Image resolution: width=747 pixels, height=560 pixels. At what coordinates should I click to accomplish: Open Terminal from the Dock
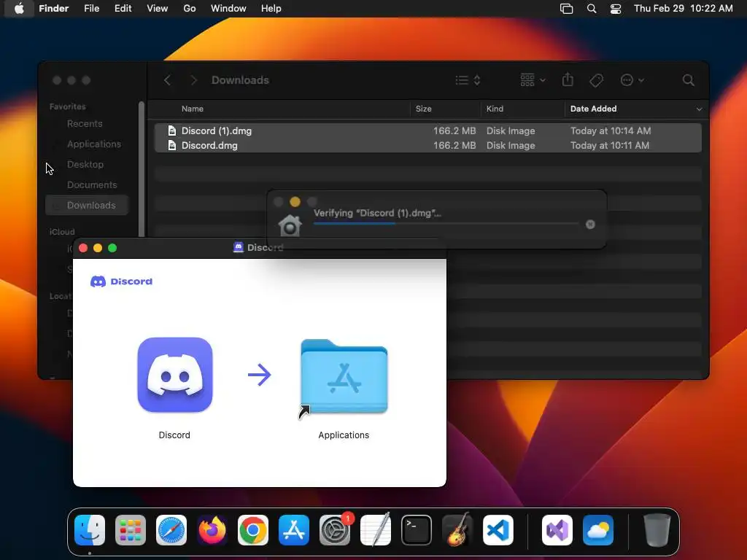click(417, 530)
